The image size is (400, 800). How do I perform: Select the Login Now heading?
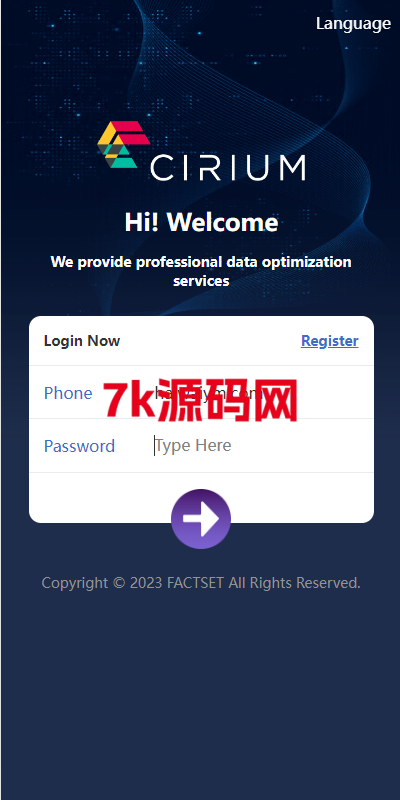coord(82,341)
